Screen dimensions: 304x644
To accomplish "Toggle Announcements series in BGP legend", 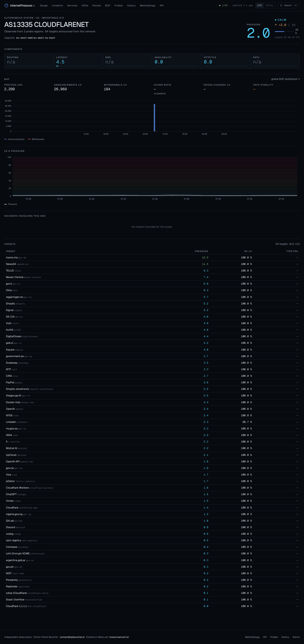I will coord(14,139).
